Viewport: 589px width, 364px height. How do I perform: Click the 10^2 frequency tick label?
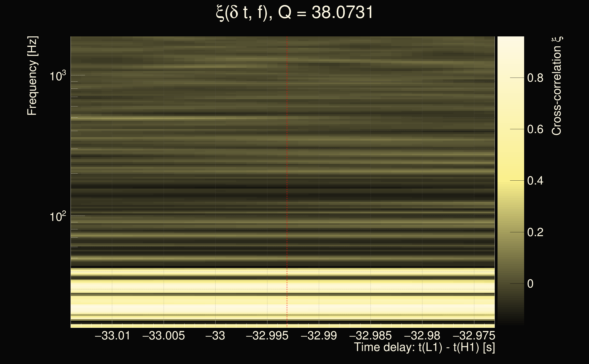[x=58, y=217]
